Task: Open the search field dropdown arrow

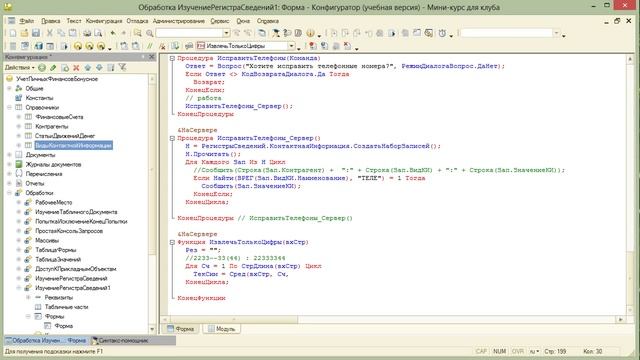Action: (x=226, y=33)
